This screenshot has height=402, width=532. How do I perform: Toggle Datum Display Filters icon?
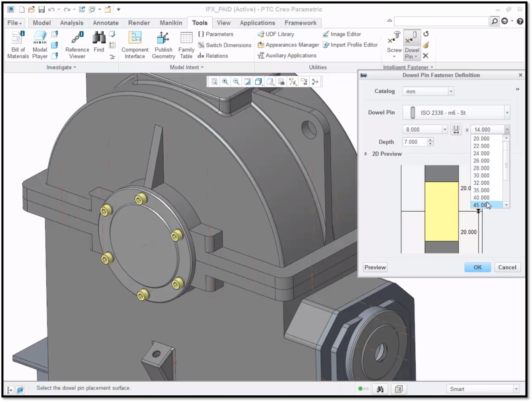(293, 82)
